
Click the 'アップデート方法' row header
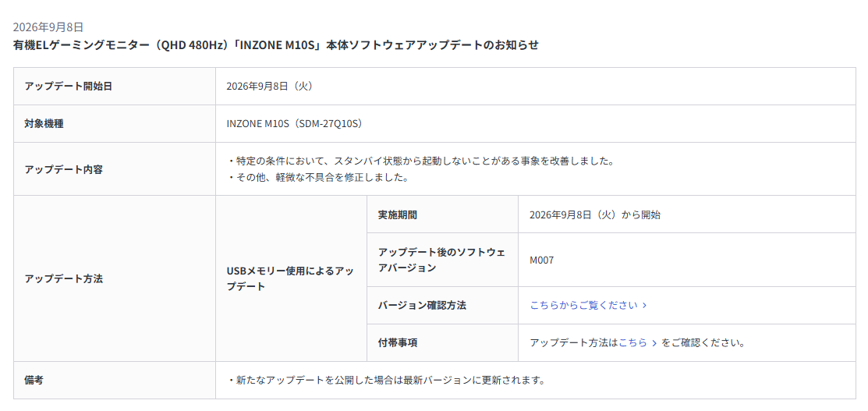point(115,278)
